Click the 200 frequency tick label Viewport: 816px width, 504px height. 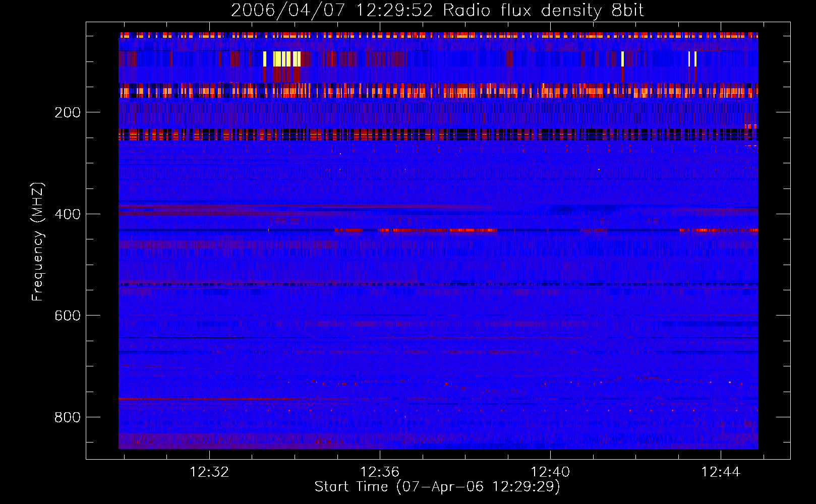pos(68,112)
